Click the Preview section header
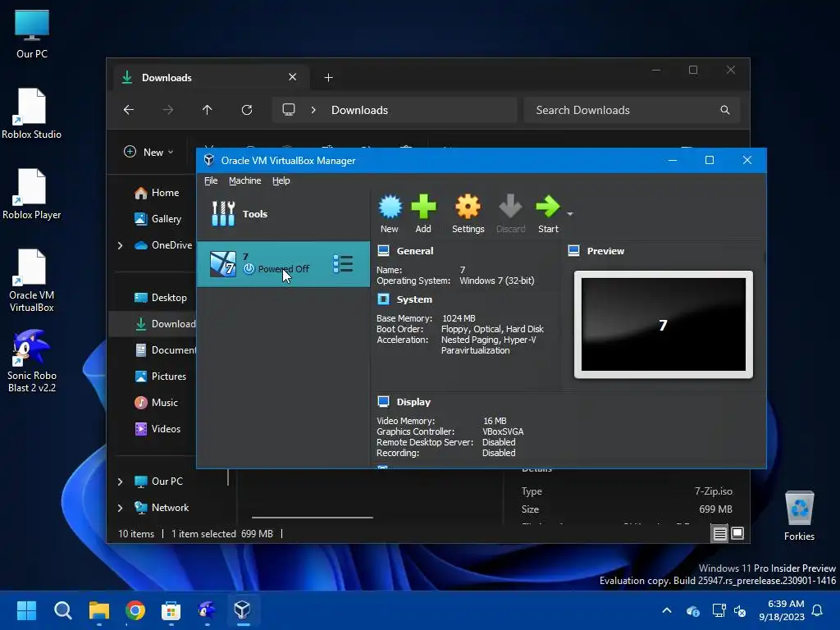 (x=605, y=251)
